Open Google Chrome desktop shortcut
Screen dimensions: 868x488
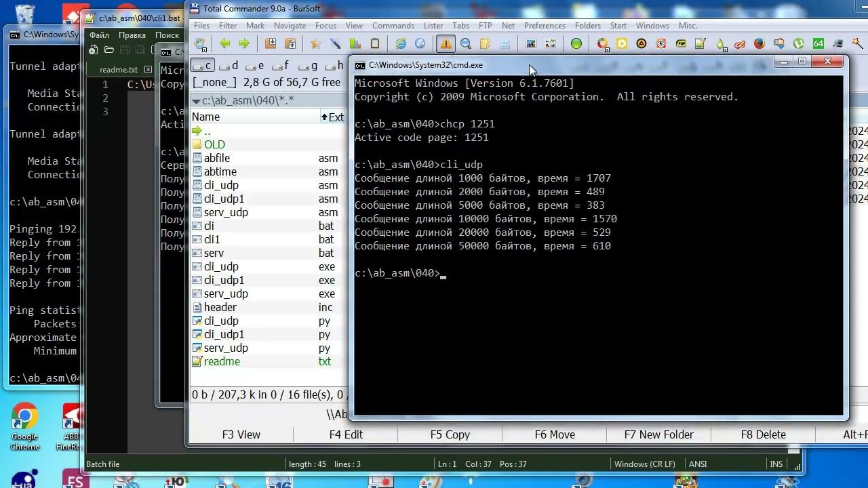pos(24,427)
